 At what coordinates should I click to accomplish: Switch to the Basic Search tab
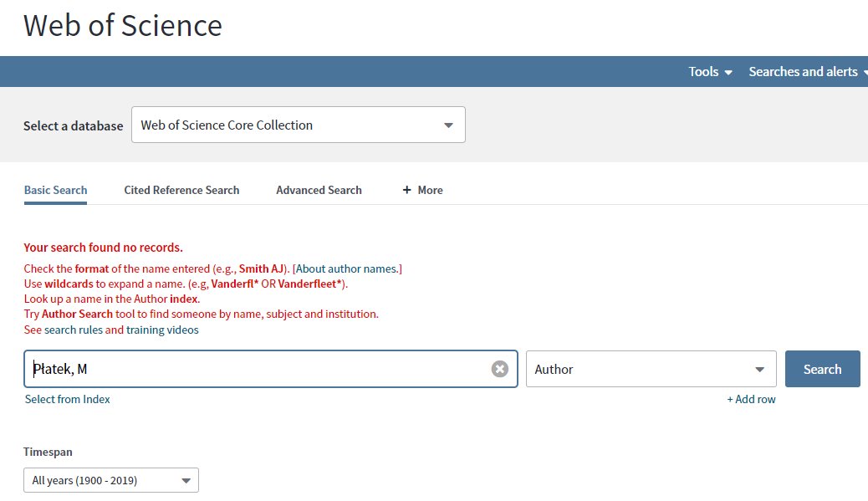(x=55, y=190)
